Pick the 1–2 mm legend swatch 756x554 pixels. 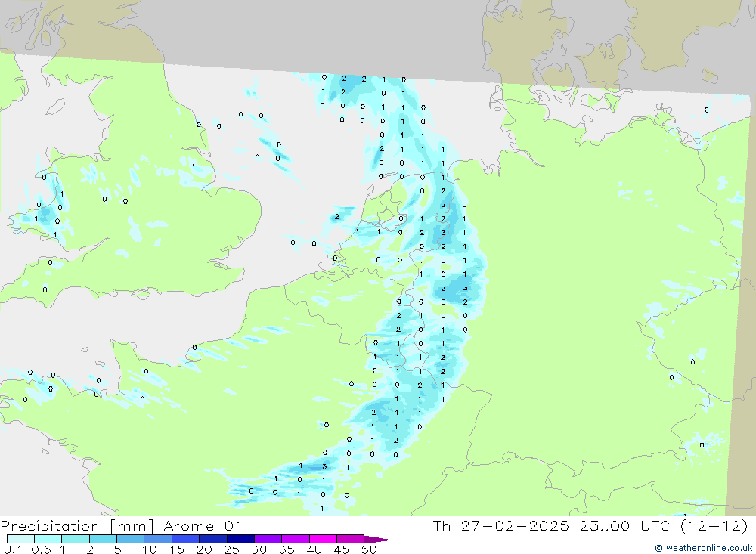click(76, 539)
